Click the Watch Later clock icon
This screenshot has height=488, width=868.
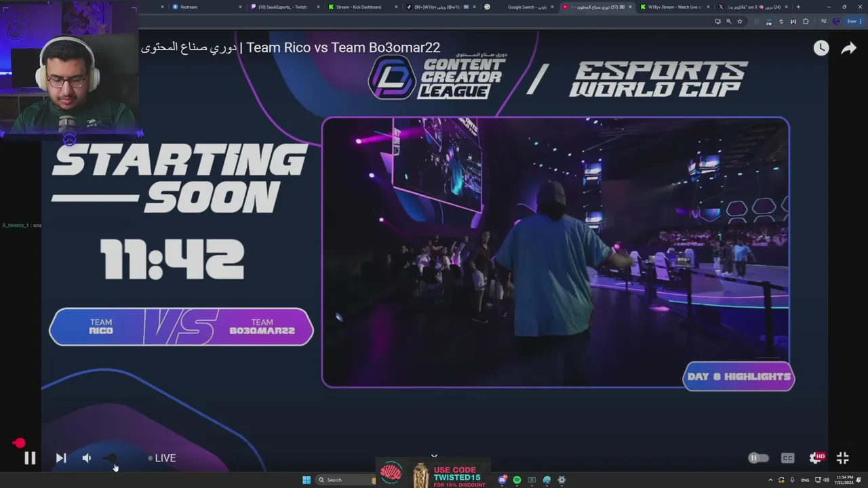coord(821,47)
